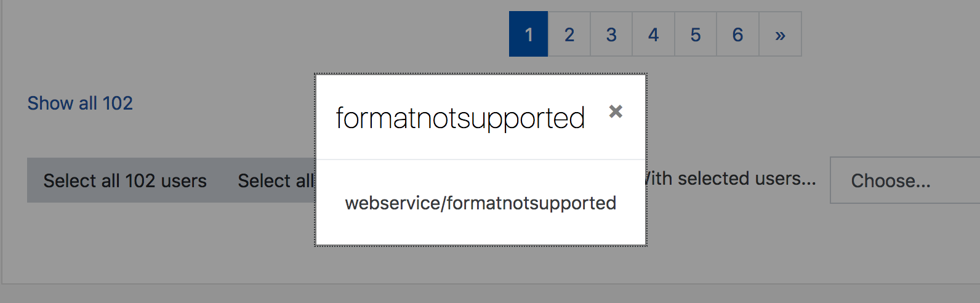Click blank space beside Show all 102
The height and width of the screenshot is (303, 980).
click(x=222, y=103)
